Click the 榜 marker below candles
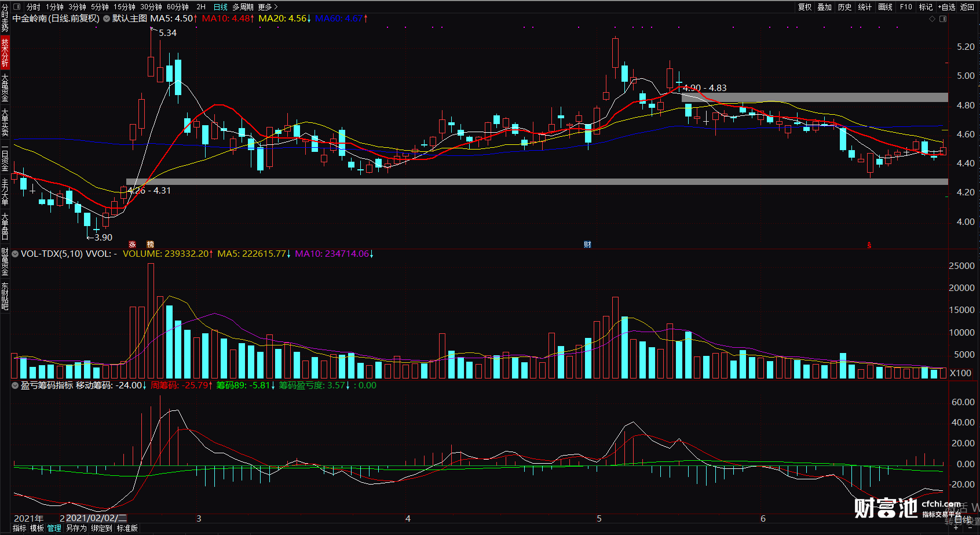 [151, 245]
